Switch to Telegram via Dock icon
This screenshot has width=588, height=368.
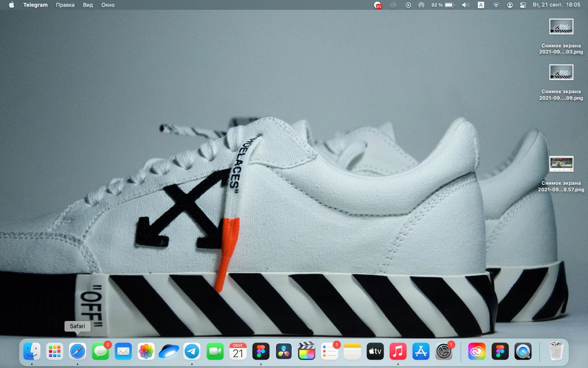coord(192,352)
